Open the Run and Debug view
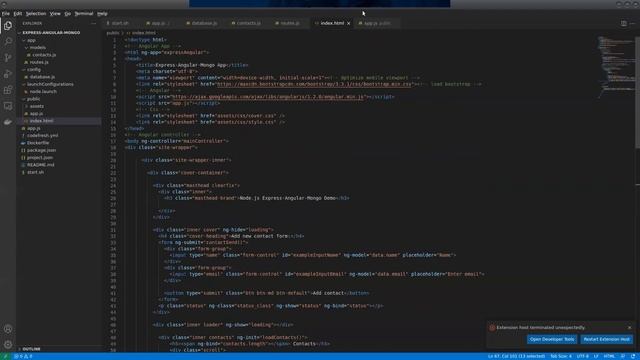The width and height of the screenshot is (640, 360). tap(8, 74)
